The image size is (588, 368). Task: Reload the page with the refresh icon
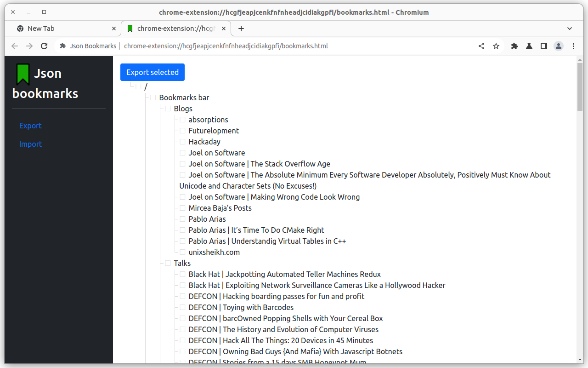(44, 46)
